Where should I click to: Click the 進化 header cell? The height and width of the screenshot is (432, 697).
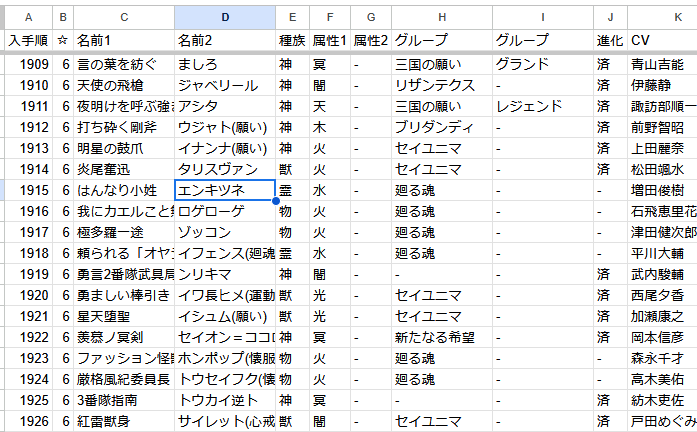609,40
